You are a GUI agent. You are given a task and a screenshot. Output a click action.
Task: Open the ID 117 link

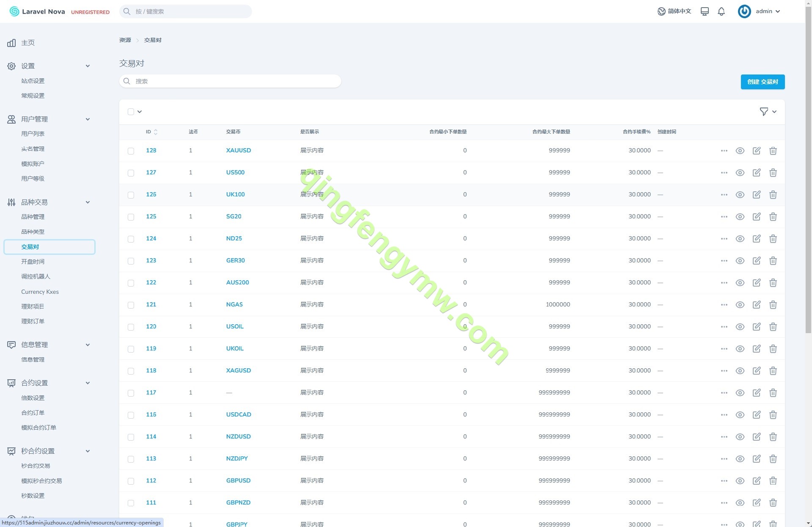tap(151, 393)
